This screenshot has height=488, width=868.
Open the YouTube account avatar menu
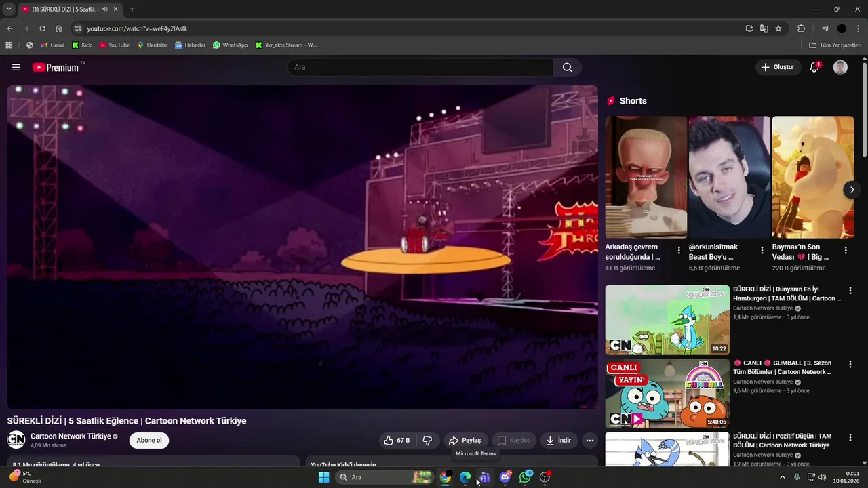[840, 67]
